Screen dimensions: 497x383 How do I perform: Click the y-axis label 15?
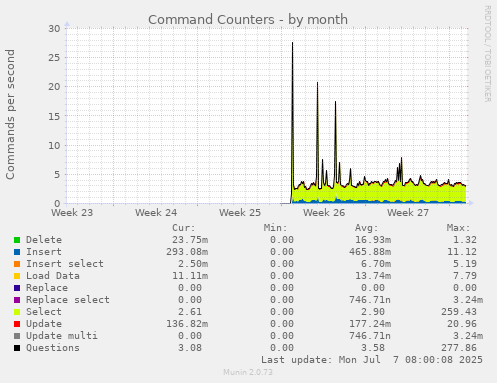[54, 116]
